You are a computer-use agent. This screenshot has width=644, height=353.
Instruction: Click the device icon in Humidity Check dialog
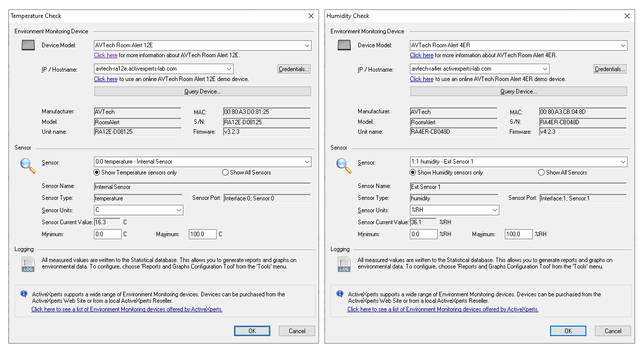344,46
